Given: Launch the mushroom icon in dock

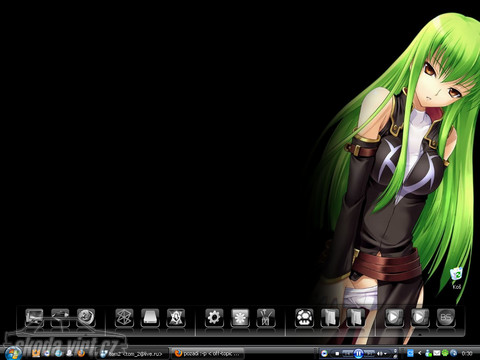Looking at the screenshot, I should point(304,317).
